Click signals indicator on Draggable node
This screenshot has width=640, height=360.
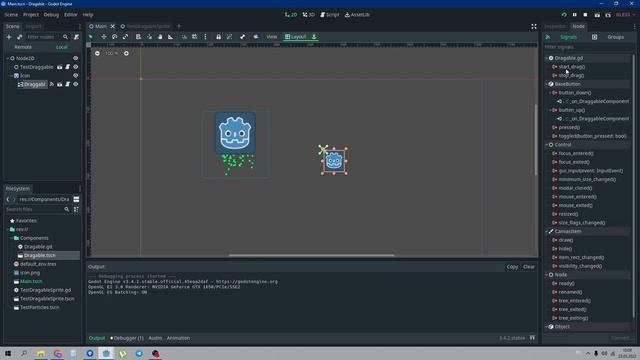(x=52, y=84)
